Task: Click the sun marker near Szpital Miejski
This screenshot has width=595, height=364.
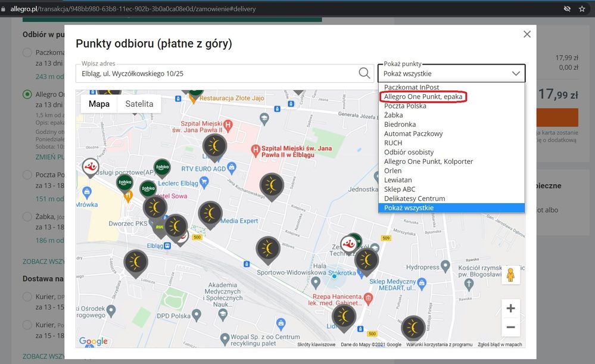Action: (x=215, y=147)
